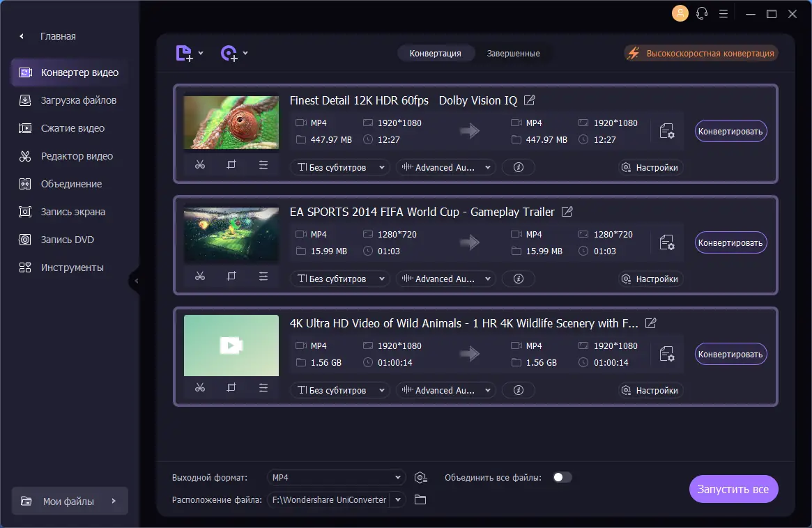
Task: Open subtitle dropdown for EA SPORTS video
Action: pyautogui.click(x=339, y=279)
